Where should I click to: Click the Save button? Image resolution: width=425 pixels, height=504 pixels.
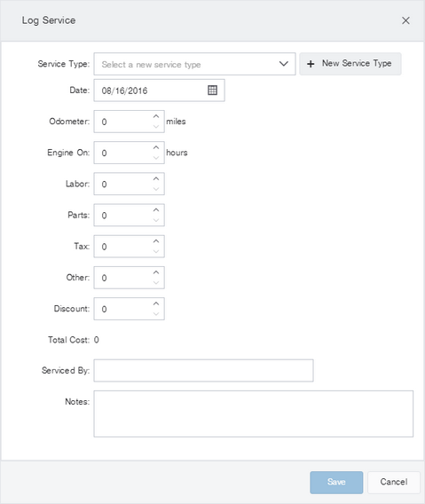pyautogui.click(x=336, y=482)
